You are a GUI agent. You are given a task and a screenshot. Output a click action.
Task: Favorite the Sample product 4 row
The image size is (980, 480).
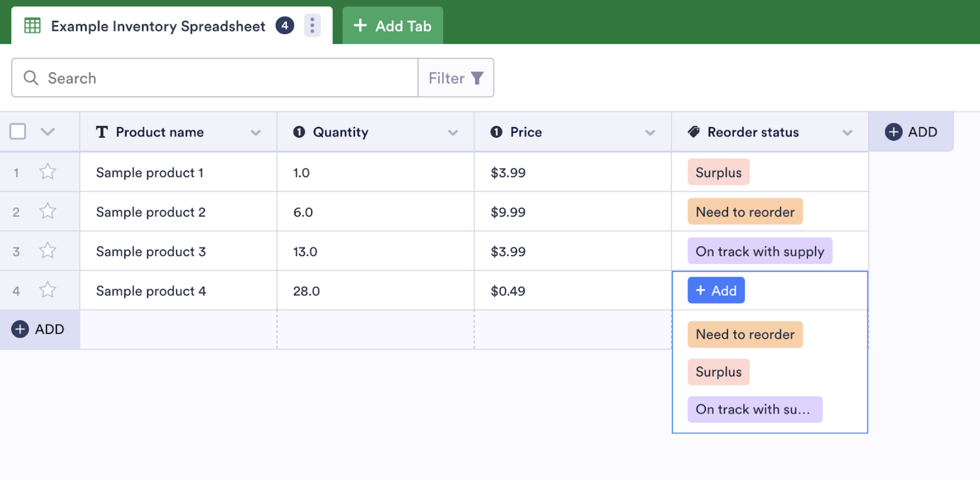(x=48, y=290)
